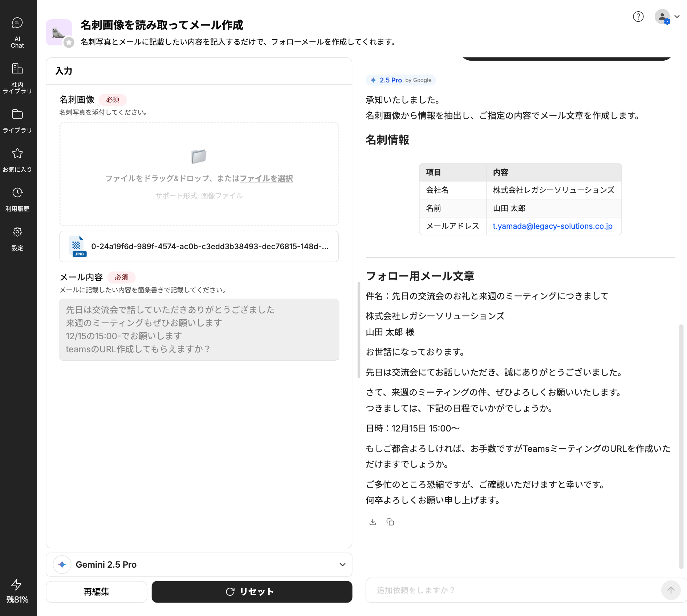Open AI Chat from the sidebar
Screen dimensions: 687x616
click(x=17, y=32)
